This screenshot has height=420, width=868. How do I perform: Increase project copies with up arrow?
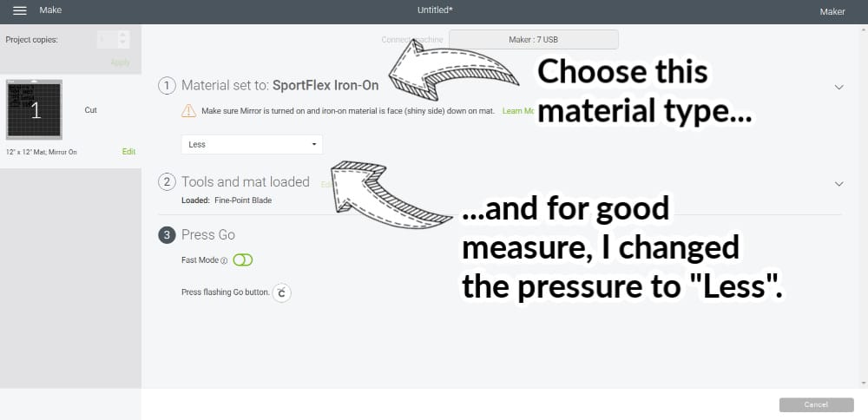[x=123, y=36]
